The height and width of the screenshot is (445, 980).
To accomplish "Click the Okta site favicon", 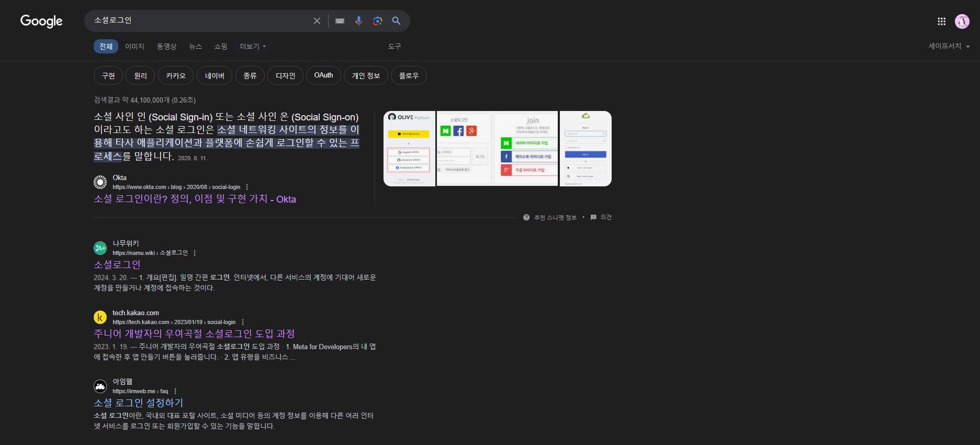I will click(100, 182).
